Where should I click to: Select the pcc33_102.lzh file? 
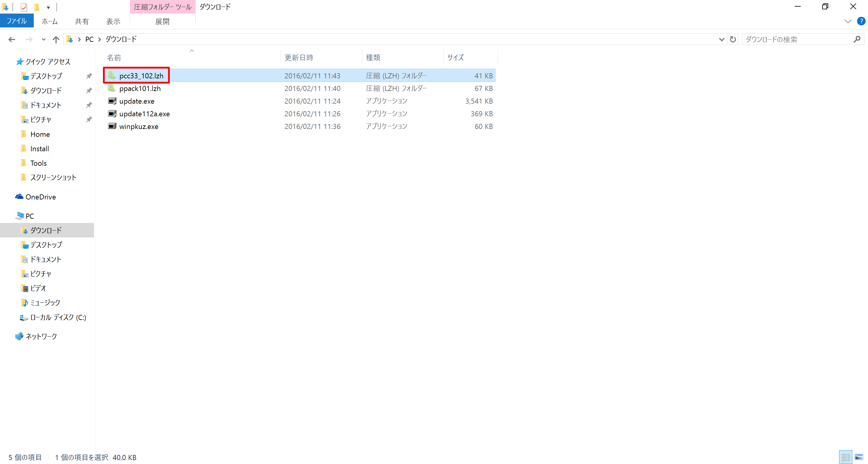pyautogui.click(x=300, y=76)
